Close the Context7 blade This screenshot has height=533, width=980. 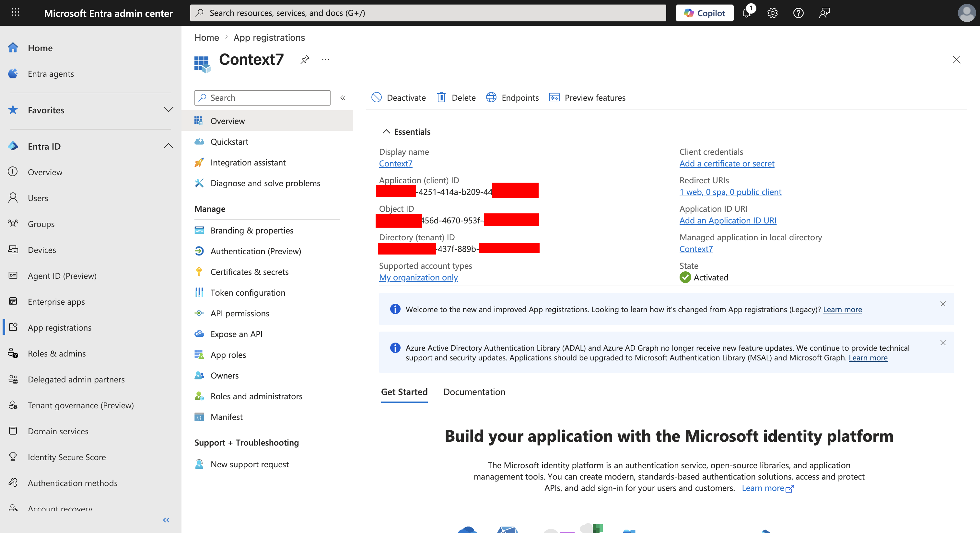pos(956,60)
